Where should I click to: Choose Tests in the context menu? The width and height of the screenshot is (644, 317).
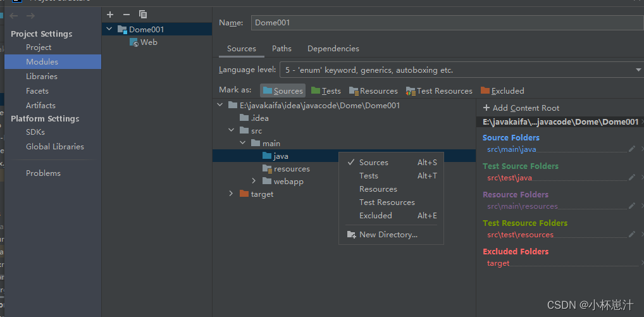(392, 176)
